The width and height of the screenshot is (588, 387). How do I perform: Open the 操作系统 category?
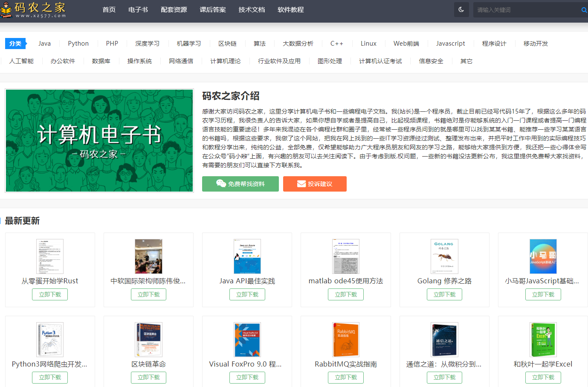139,61
